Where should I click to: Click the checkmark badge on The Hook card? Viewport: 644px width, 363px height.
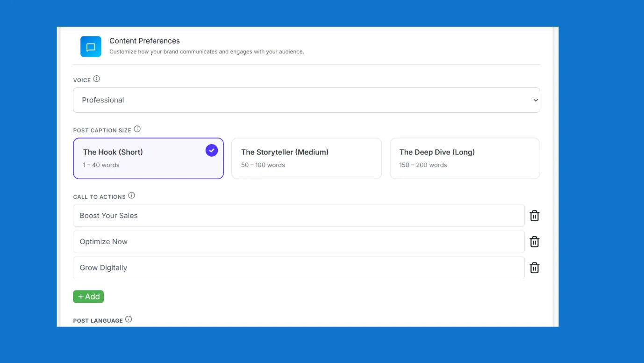pos(212,150)
